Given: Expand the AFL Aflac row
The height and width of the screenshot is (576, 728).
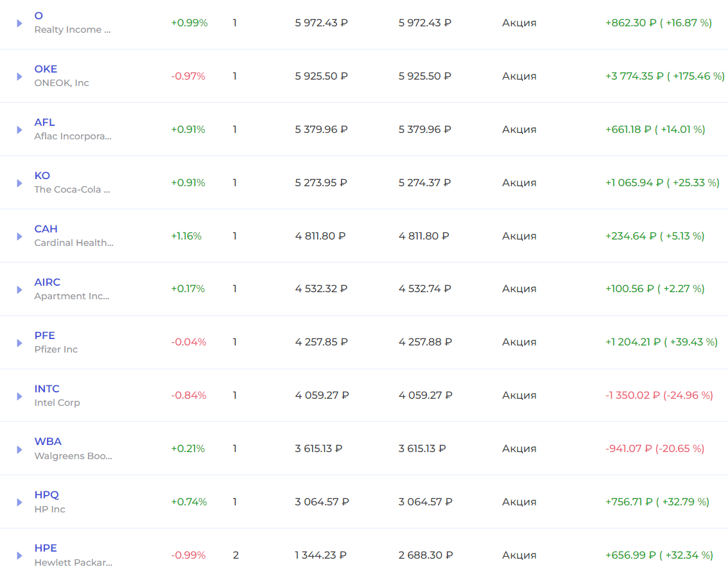Looking at the screenshot, I should [19, 130].
